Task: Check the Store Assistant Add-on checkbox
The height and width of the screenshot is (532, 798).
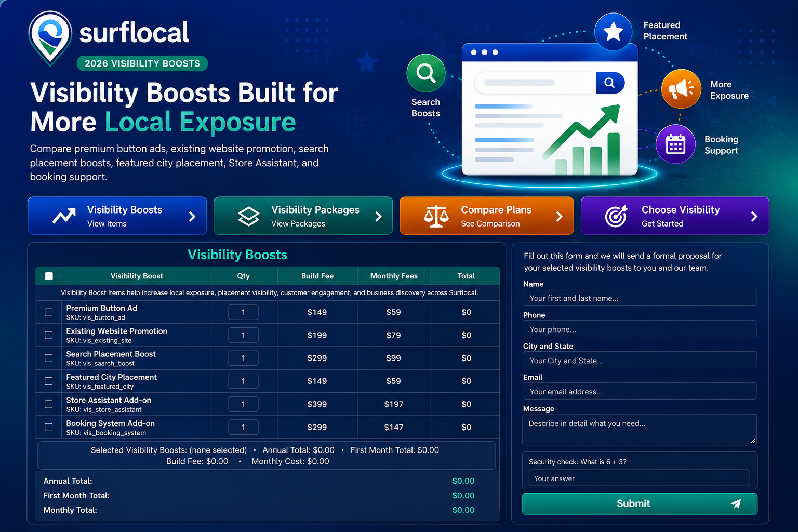Action: [x=49, y=404]
